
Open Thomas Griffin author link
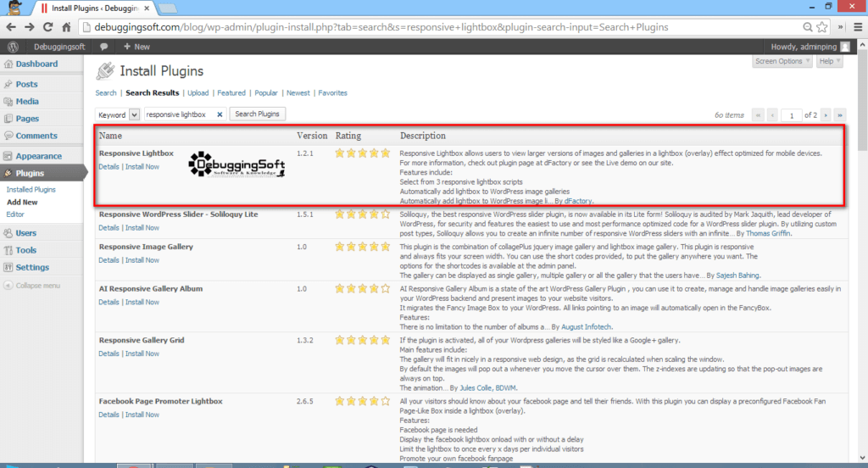pos(768,234)
